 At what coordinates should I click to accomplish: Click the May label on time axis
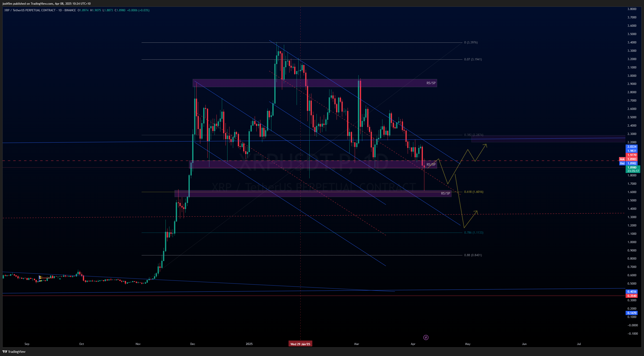tap(467, 344)
